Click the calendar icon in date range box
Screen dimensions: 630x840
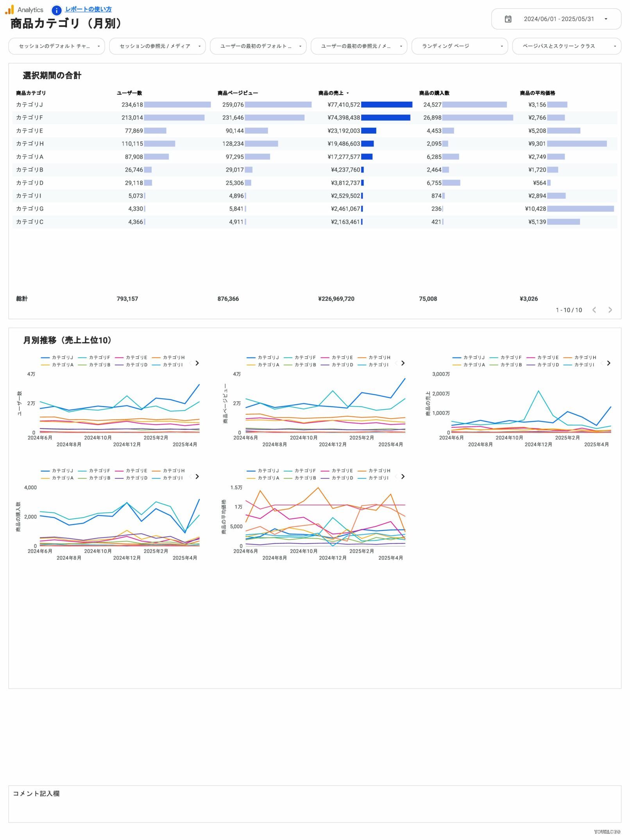pos(508,19)
